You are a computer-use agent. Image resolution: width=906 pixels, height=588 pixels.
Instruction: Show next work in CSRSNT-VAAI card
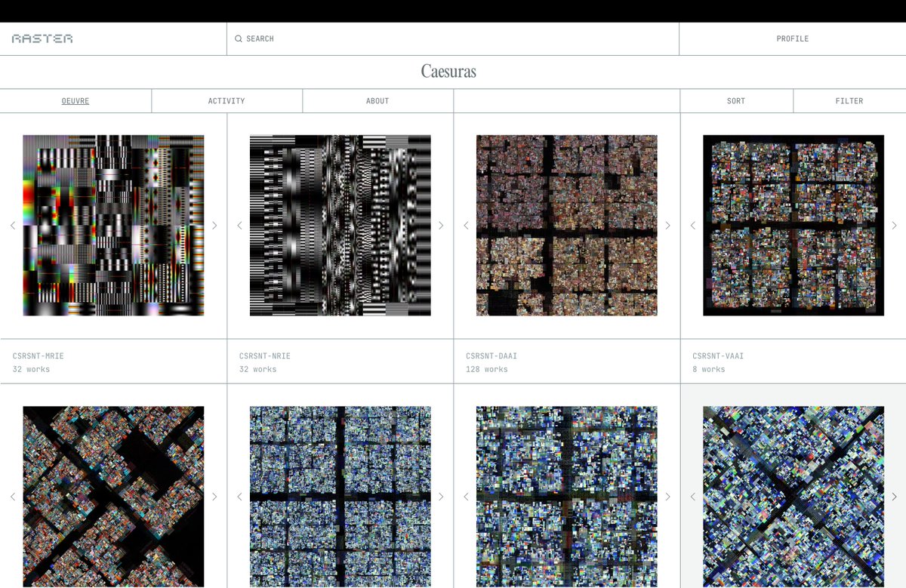tap(895, 225)
